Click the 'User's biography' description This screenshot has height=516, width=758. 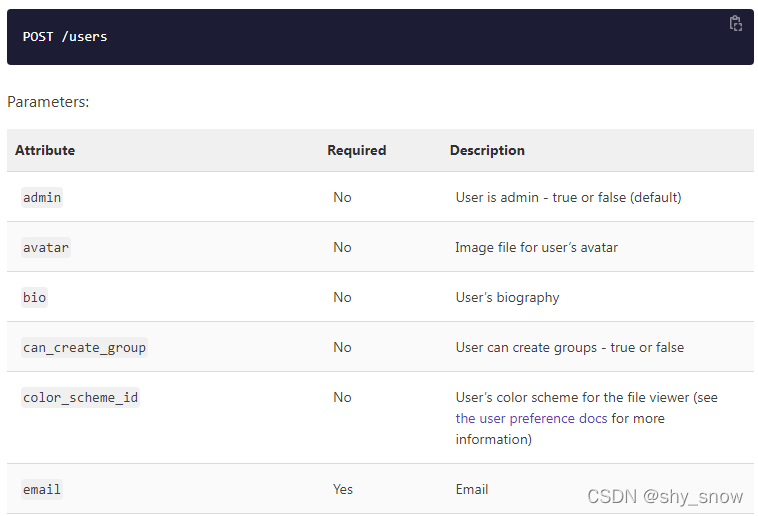click(507, 297)
